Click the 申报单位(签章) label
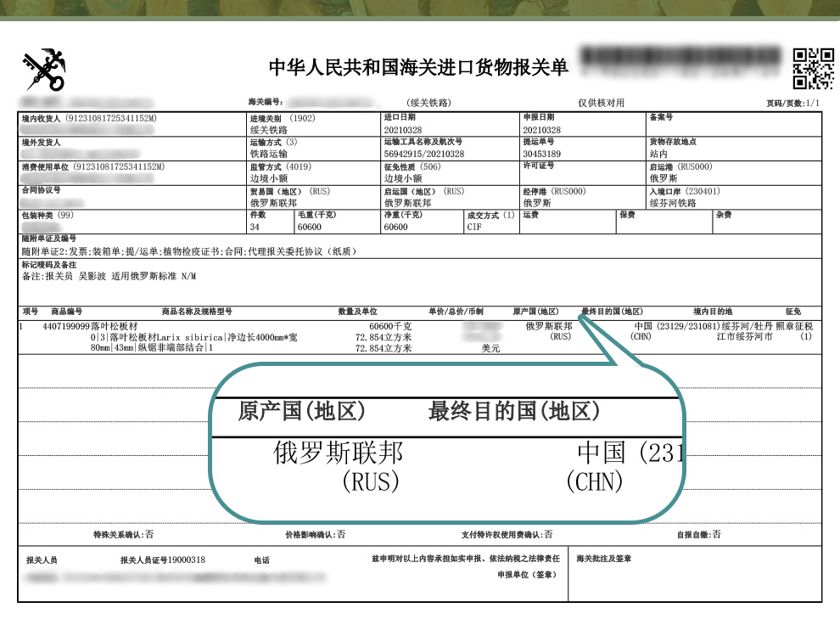Image resolution: width=840 pixels, height=619 pixels. pyautogui.click(x=527, y=575)
